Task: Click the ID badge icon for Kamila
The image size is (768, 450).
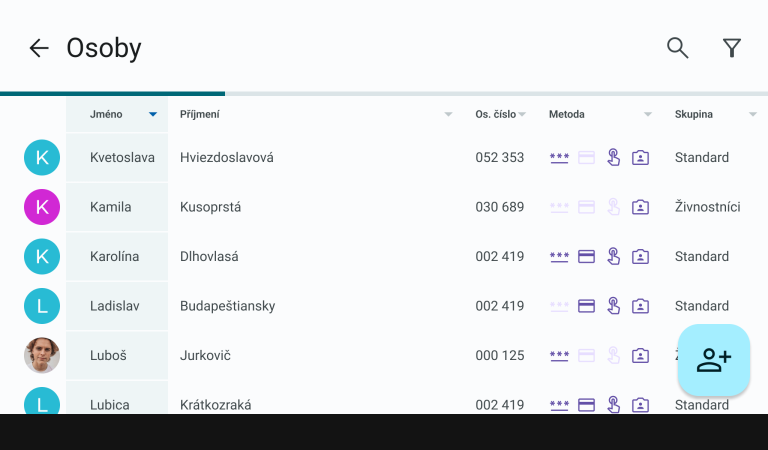Action: tap(640, 207)
